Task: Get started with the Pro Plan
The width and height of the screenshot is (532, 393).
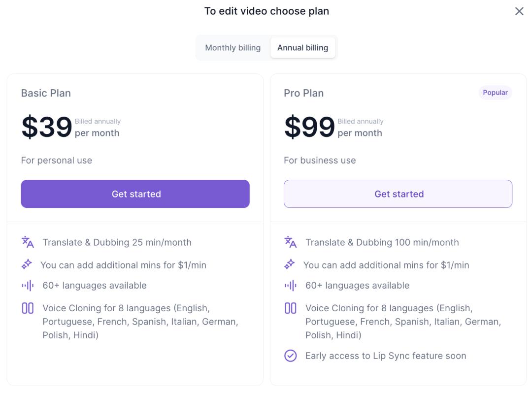Action: point(398,194)
